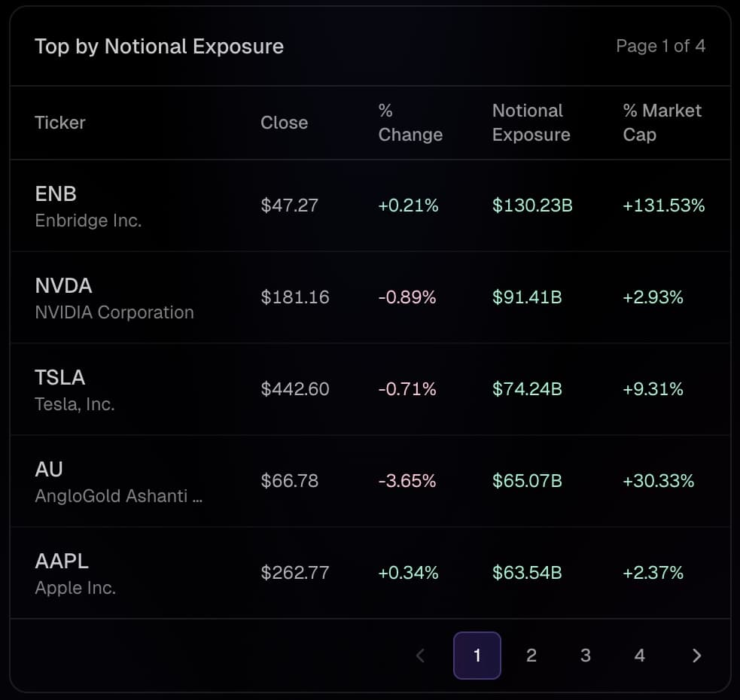The height and width of the screenshot is (700, 740).
Task: Click the Close column header
Action: [x=284, y=123]
